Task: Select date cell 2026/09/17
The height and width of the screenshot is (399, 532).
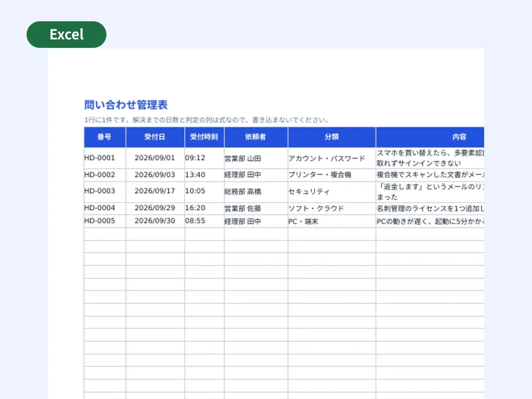Action: (155, 192)
